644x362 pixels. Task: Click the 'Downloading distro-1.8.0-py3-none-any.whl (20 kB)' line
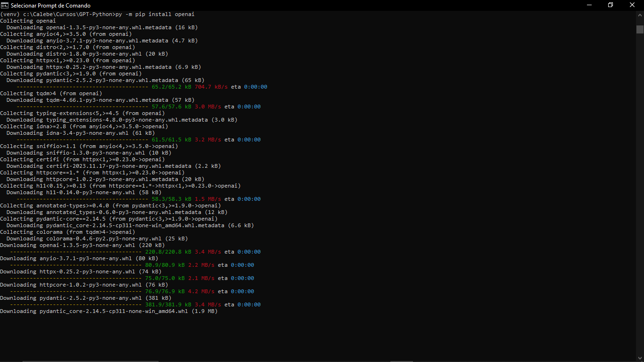click(87, 54)
